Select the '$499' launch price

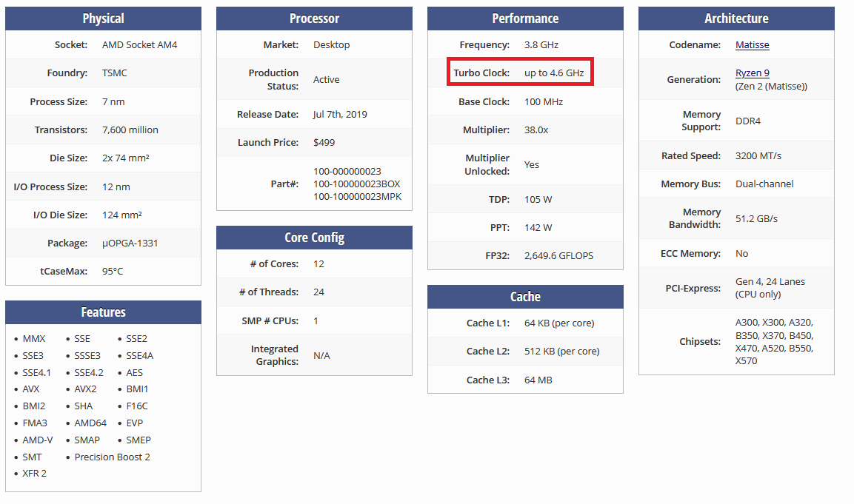point(324,143)
